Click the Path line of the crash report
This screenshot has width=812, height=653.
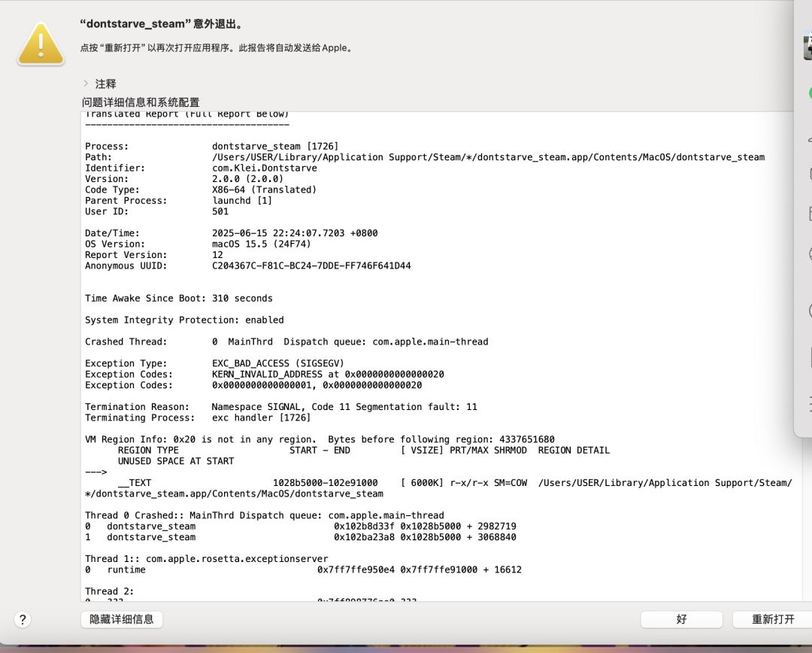[425, 157]
